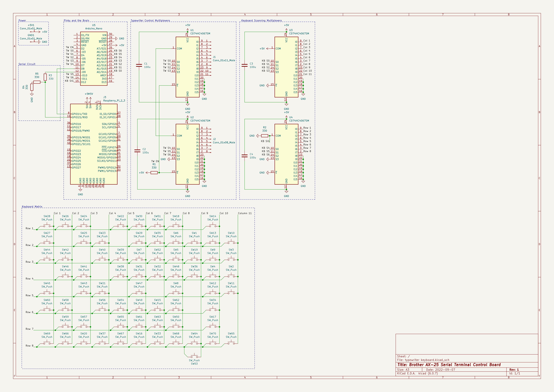This screenshot has height=392, width=554.
Task: Select the Raspberry_Pi_2_3 J3 component
Action: pos(94,144)
